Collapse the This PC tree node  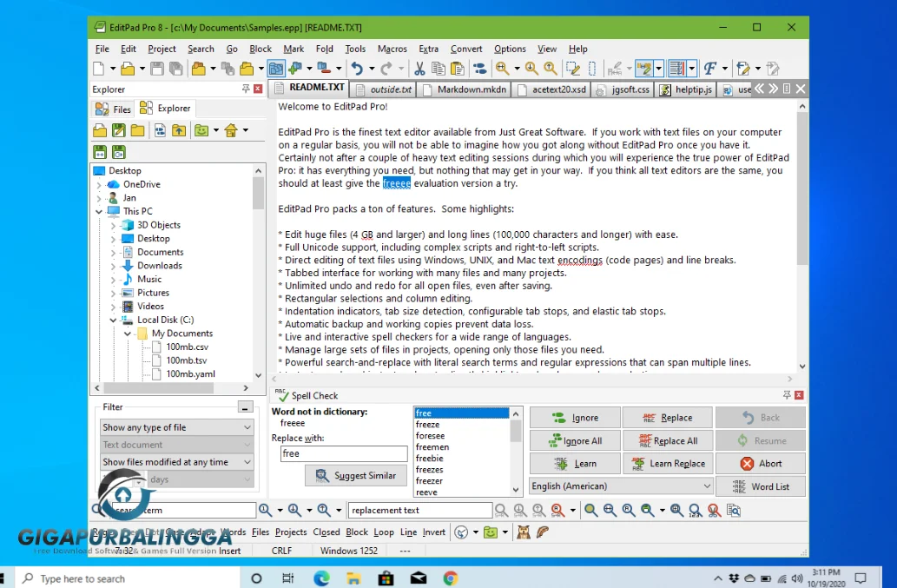click(x=99, y=212)
